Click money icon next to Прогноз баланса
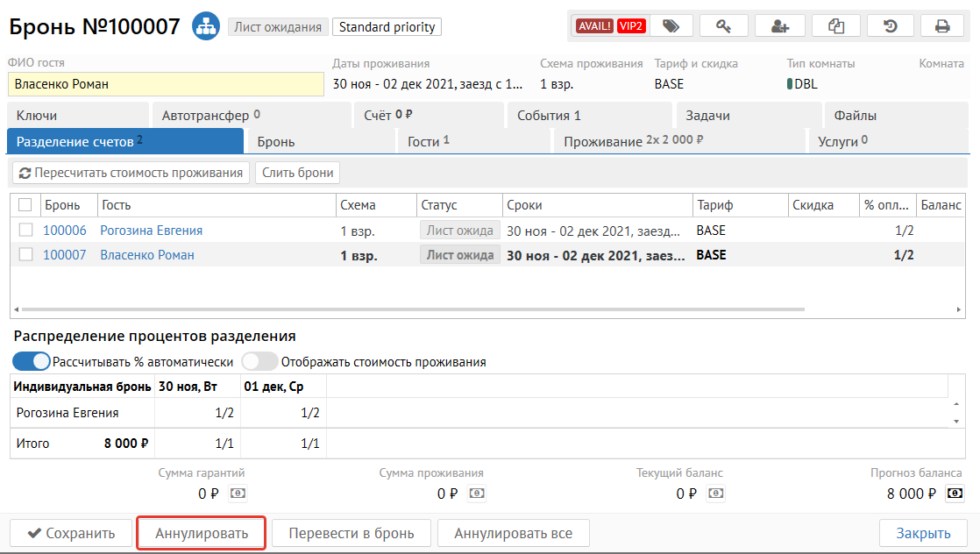The width and height of the screenshot is (980, 554). (x=955, y=494)
